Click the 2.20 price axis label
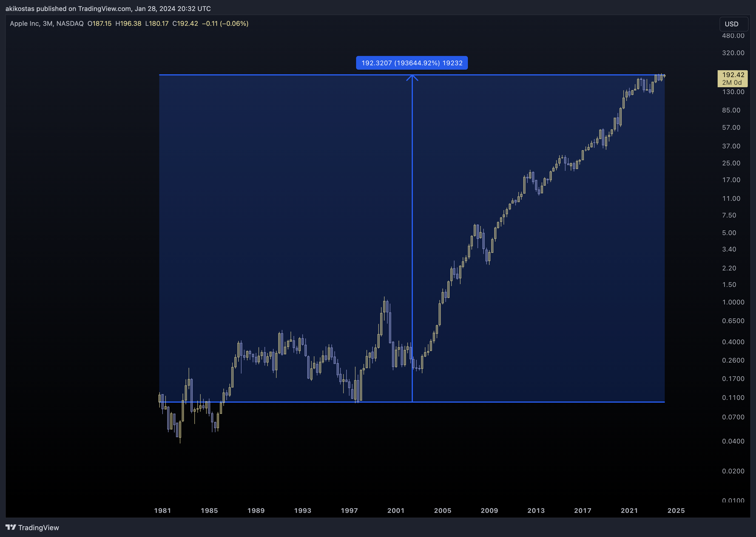 click(729, 268)
